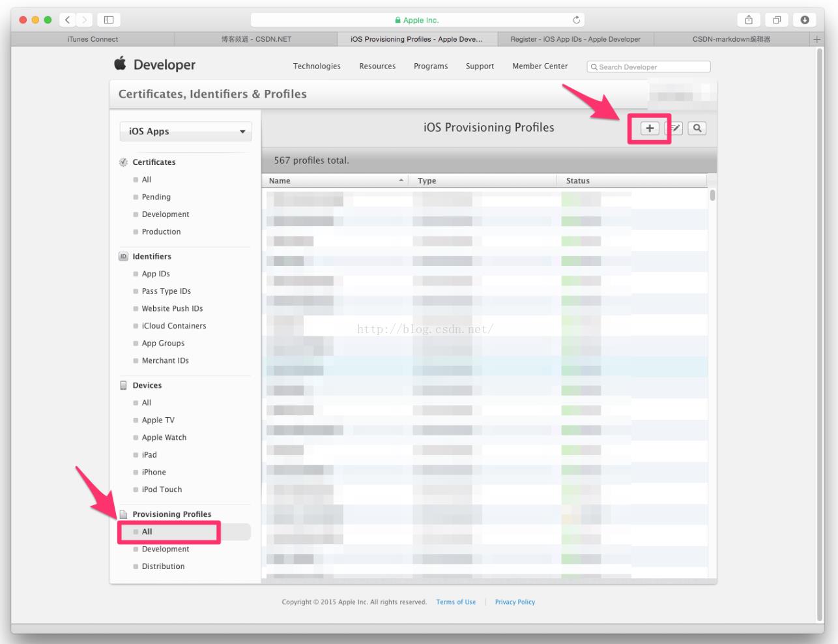The width and height of the screenshot is (838, 644).
Task: Click the Provisioning Profiles document icon
Action: (123, 514)
